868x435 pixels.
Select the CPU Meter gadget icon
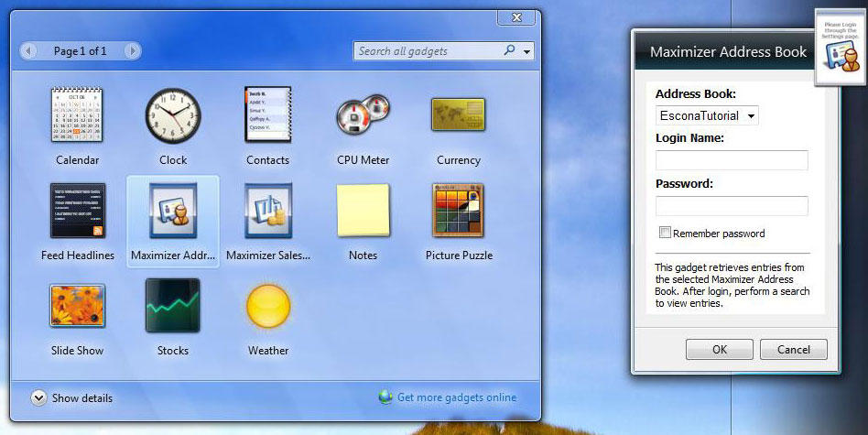[x=363, y=115]
